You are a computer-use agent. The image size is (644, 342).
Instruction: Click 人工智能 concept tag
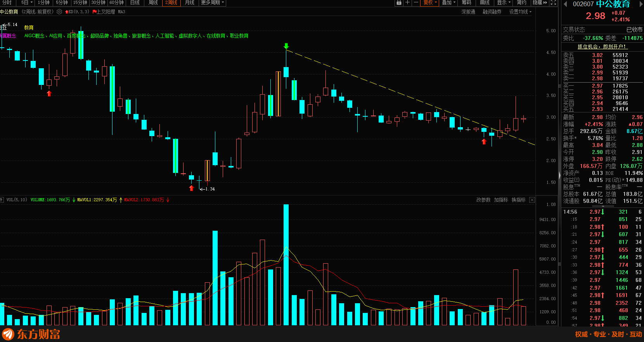(164, 36)
